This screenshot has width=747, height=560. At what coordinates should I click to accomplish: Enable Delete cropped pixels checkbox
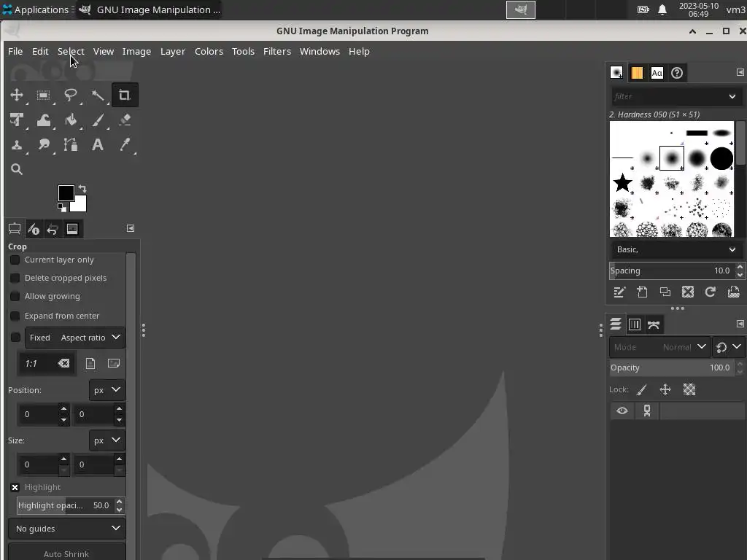tap(15, 278)
